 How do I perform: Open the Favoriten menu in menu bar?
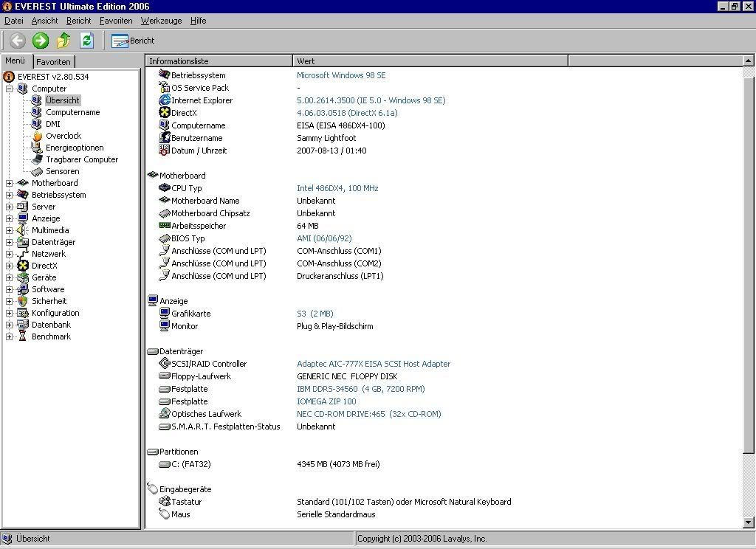point(116,21)
